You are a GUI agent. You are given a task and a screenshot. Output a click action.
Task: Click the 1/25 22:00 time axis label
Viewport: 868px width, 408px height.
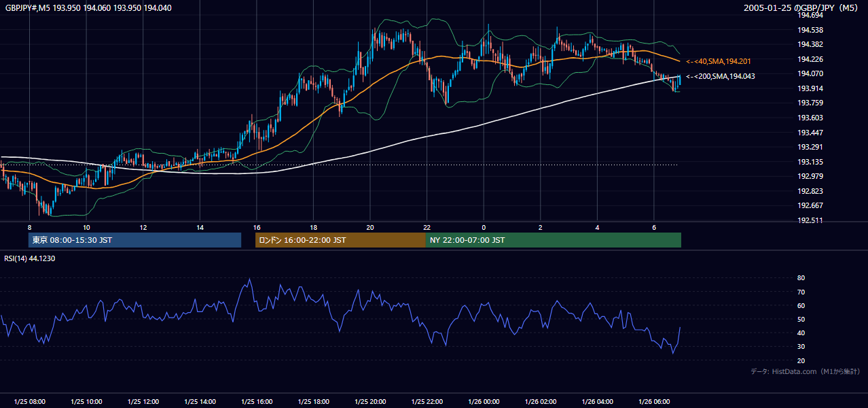(x=427, y=402)
